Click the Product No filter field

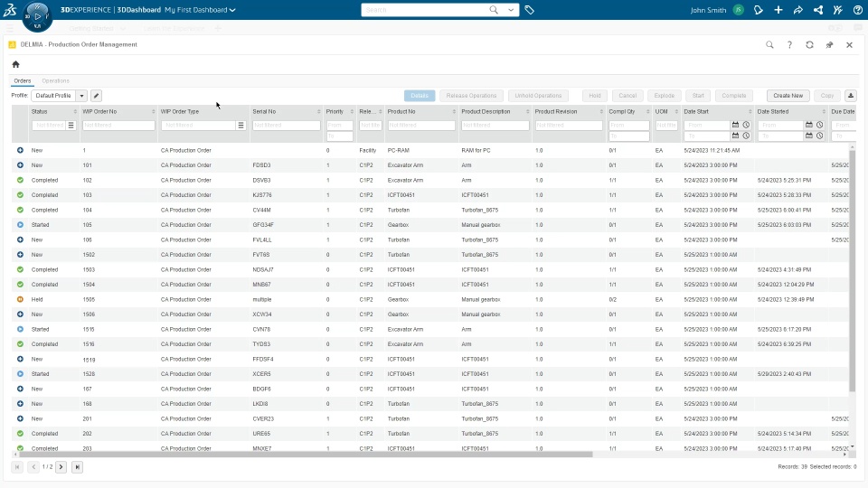pyautogui.click(x=421, y=126)
